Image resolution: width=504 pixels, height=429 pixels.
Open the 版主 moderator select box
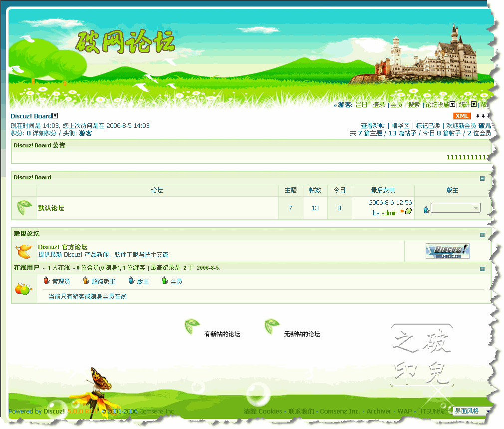tap(456, 208)
